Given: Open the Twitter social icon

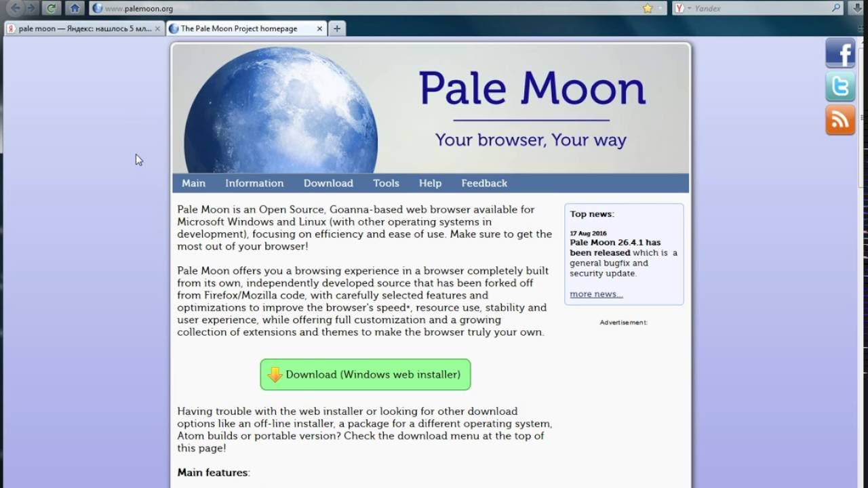Looking at the screenshot, I should pyautogui.click(x=840, y=87).
